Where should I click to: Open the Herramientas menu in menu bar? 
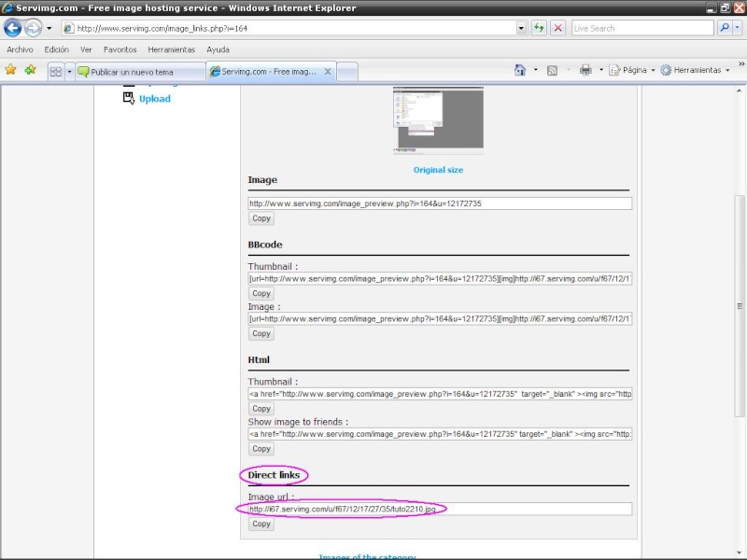172,49
